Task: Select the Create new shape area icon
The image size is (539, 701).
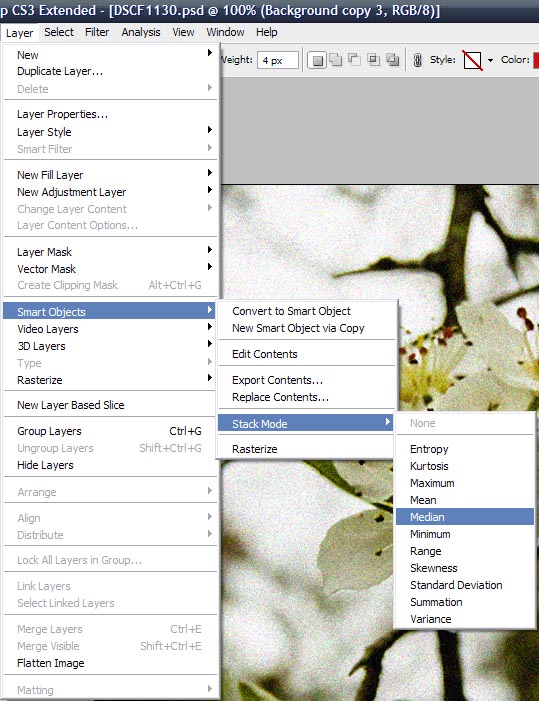Action: tap(317, 60)
